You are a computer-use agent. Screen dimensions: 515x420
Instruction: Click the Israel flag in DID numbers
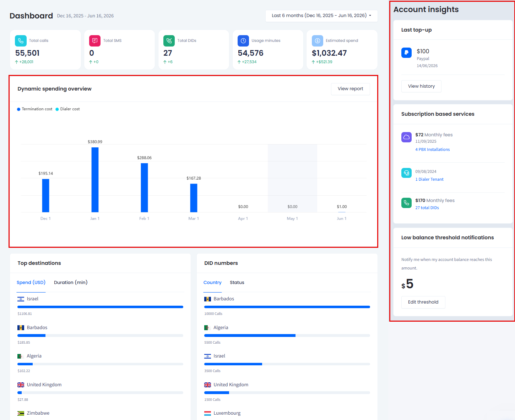pyautogui.click(x=208, y=356)
